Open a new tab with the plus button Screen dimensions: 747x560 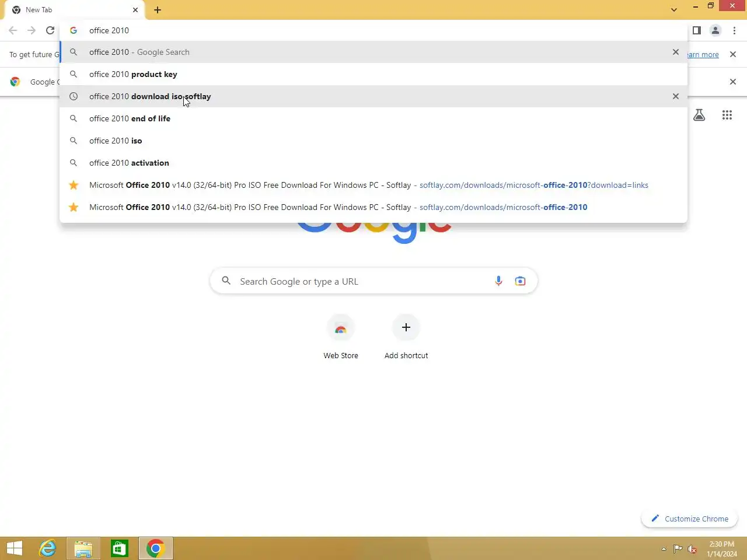pos(158,10)
